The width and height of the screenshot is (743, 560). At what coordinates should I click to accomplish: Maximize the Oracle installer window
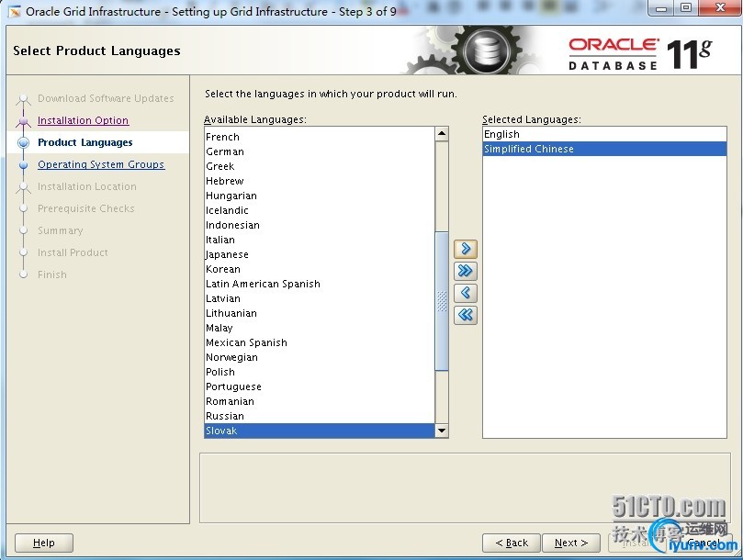tap(686, 8)
